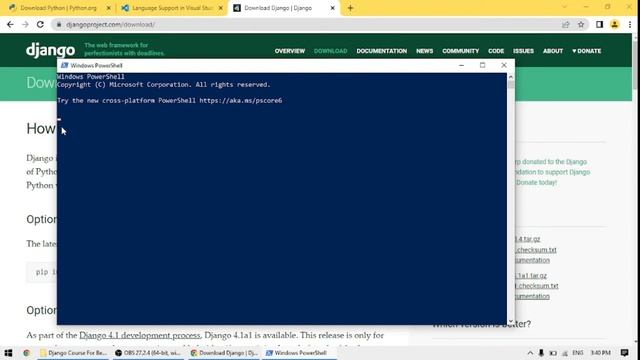Open the Community nav item
This screenshot has width=640, height=360.
460,51
